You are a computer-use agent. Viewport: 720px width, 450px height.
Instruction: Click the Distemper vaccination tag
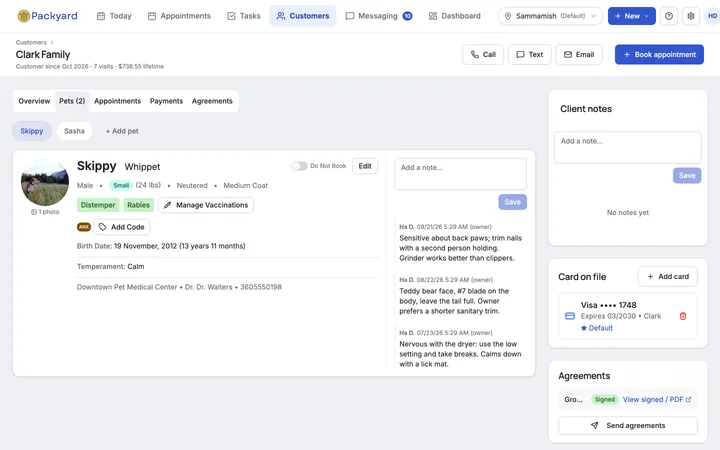[x=98, y=205]
